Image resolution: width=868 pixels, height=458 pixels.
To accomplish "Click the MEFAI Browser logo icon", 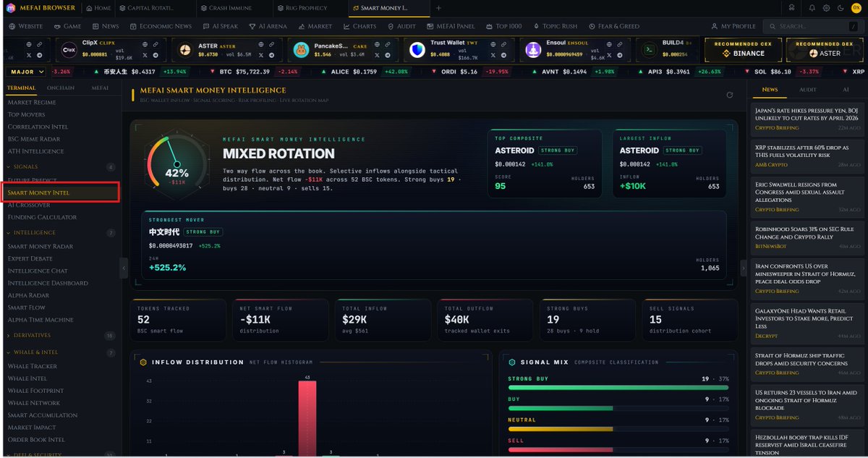I will pyautogui.click(x=11, y=8).
